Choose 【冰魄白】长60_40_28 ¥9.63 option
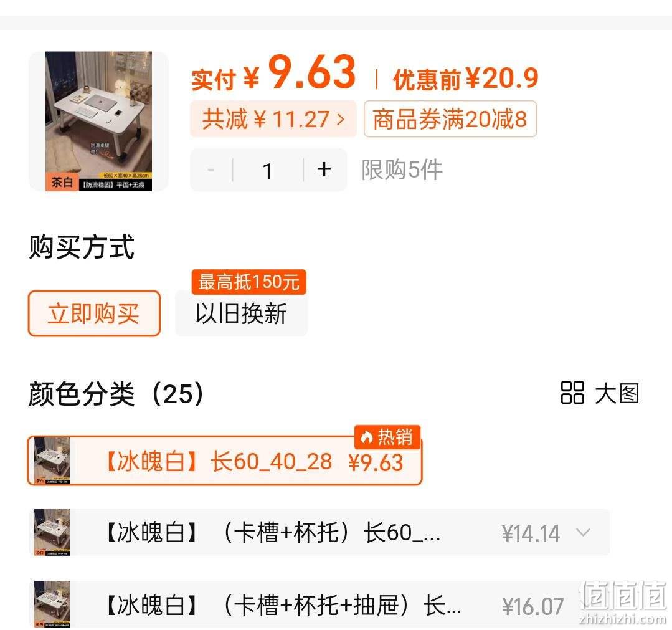 pyautogui.click(x=225, y=461)
